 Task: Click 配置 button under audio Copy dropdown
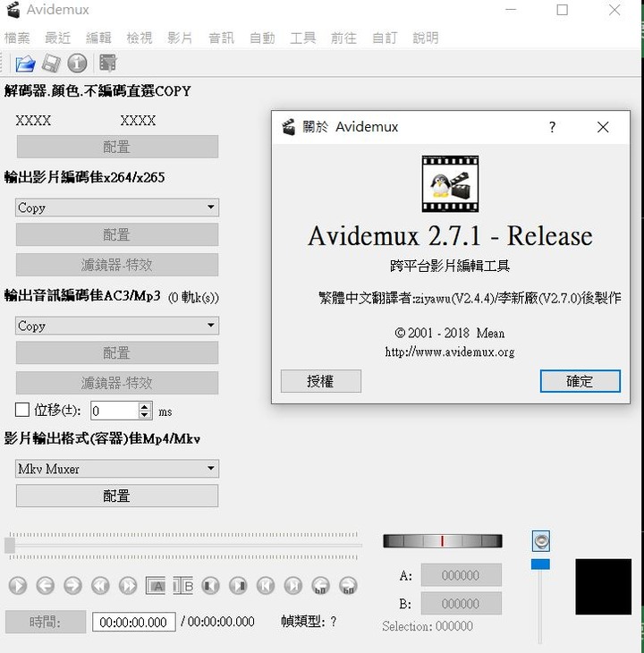(x=117, y=352)
